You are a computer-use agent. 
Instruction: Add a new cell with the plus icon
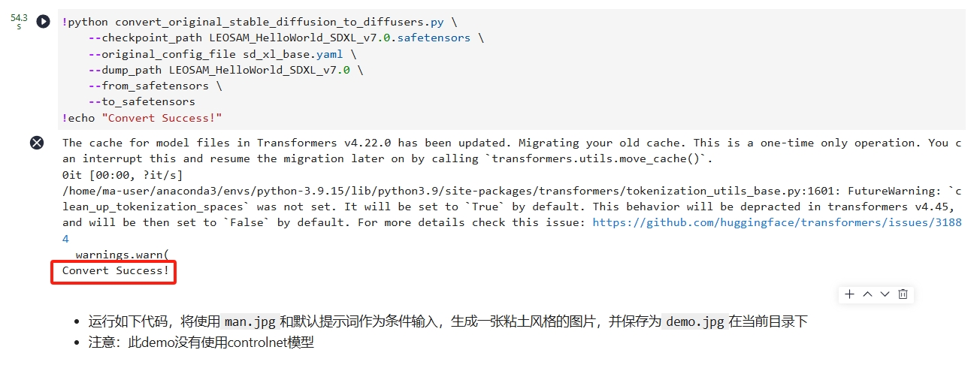pyautogui.click(x=849, y=294)
